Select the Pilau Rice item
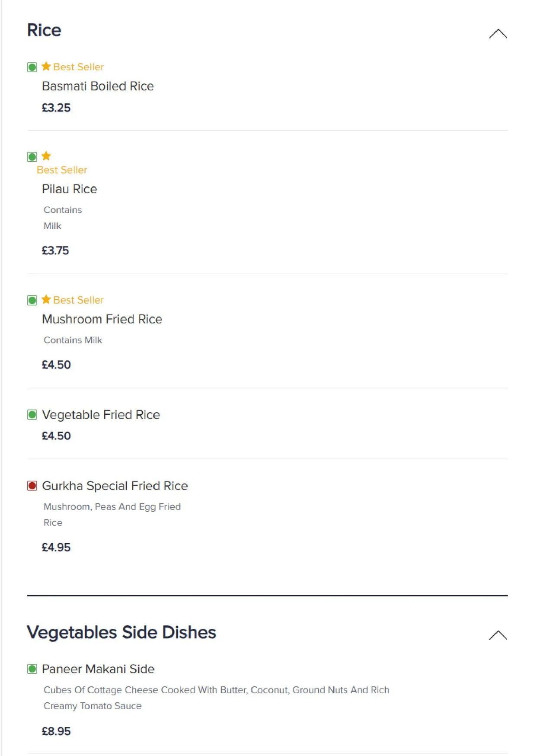Viewport: 537px width, 756px height. [x=70, y=189]
